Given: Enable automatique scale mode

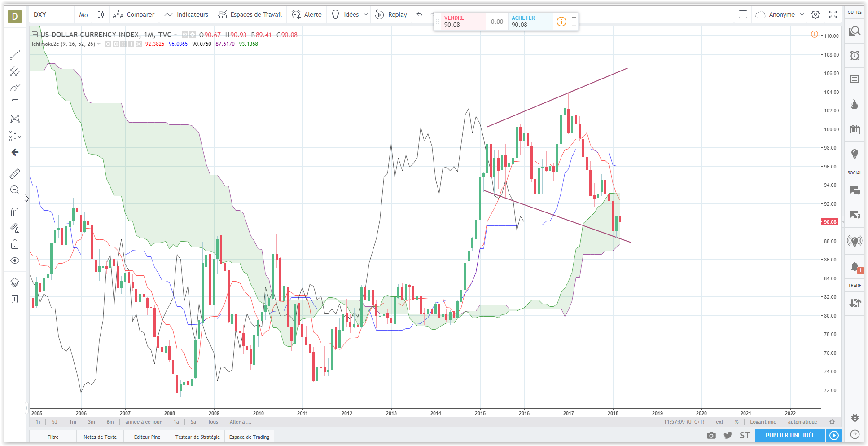Looking at the screenshot, I should point(802,422).
